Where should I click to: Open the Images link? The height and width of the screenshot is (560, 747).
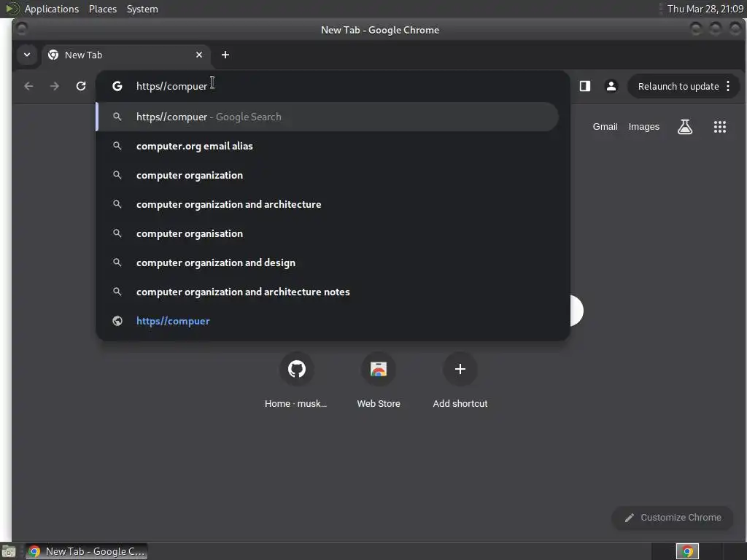click(x=644, y=127)
